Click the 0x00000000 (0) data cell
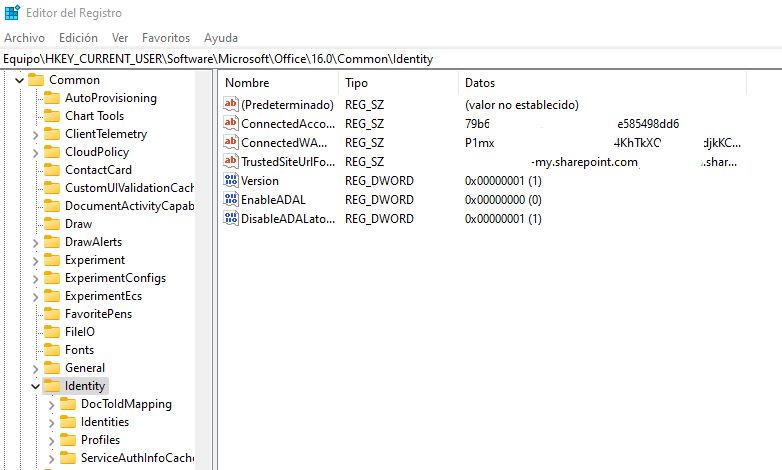Image resolution: width=782 pixels, height=470 pixels. click(x=503, y=200)
